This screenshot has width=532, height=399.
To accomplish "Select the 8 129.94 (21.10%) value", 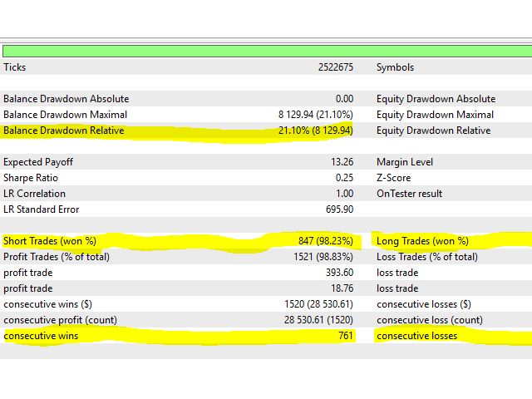I will click(x=315, y=115).
